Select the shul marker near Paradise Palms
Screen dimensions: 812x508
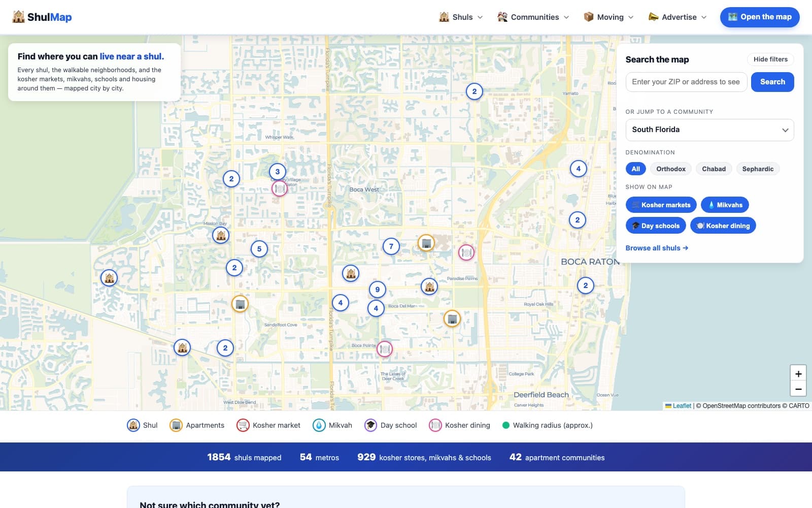click(429, 287)
